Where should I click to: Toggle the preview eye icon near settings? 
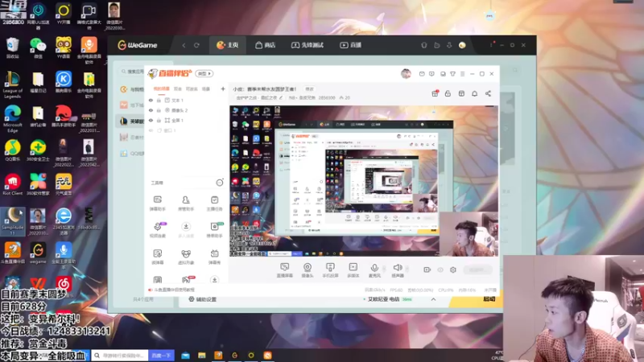tap(440, 269)
